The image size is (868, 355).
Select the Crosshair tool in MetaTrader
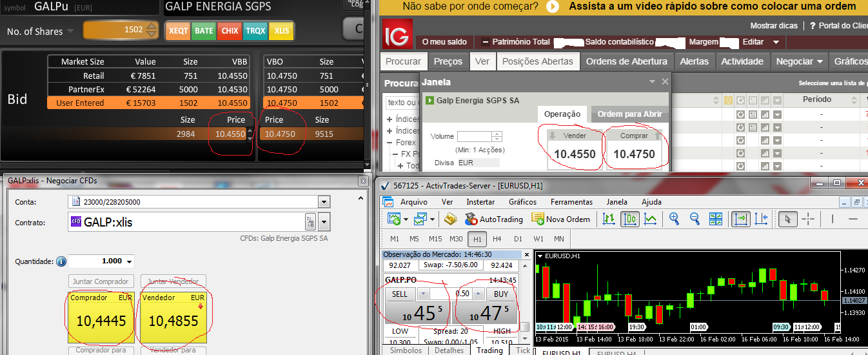click(x=808, y=219)
